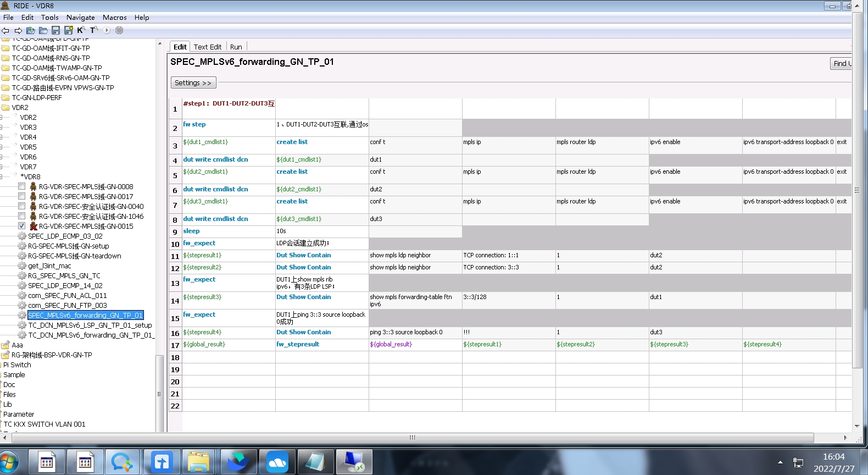
Task: Select row header 17 of the fw_stepresult step
Action: pyautogui.click(x=175, y=345)
